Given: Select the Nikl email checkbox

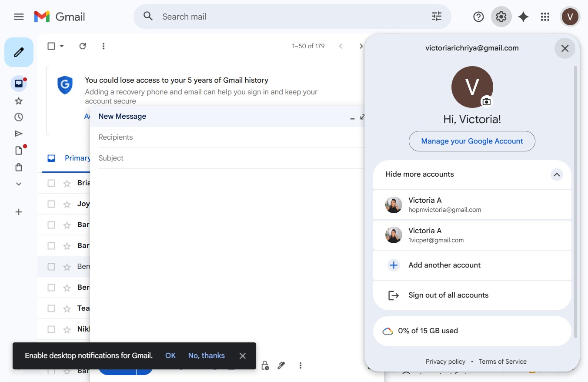Looking at the screenshot, I should (51, 329).
